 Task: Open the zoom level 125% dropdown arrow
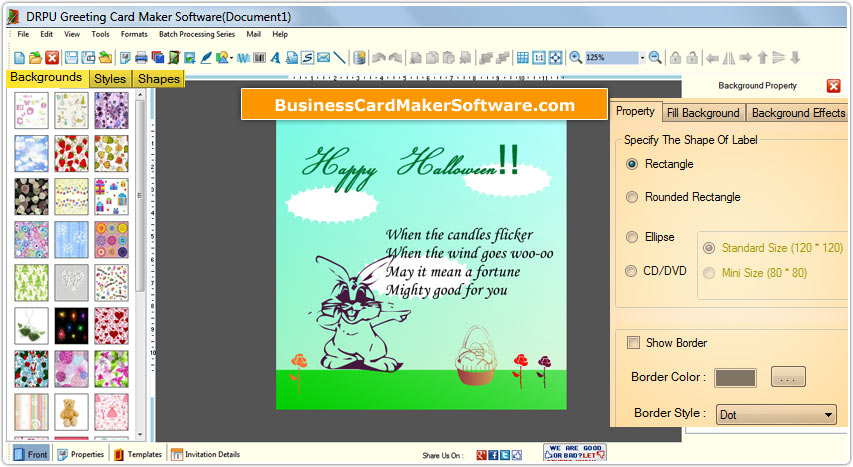click(642, 58)
